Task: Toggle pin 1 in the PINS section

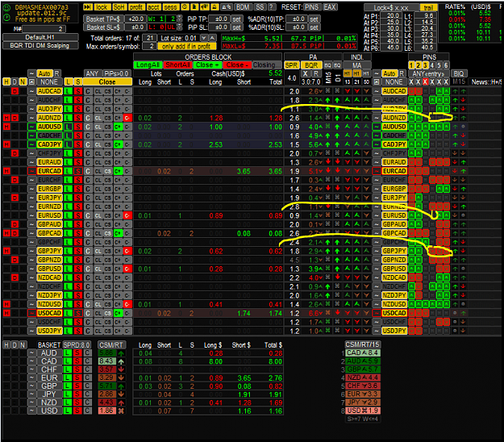Action: (x=411, y=65)
